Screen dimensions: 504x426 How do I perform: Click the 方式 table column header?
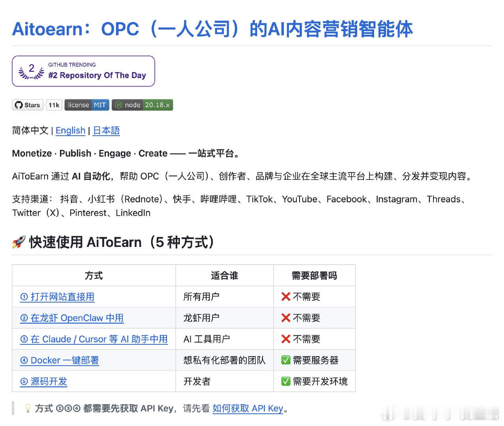pos(94,276)
